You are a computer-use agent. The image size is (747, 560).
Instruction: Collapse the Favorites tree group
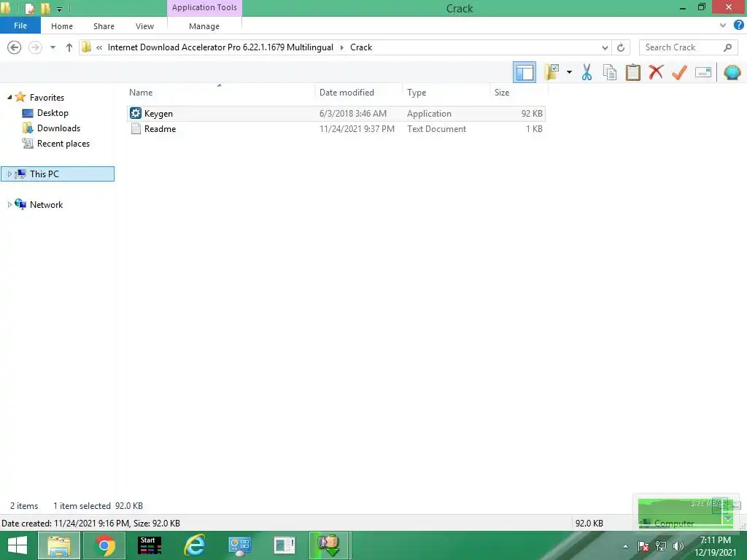pyautogui.click(x=9, y=97)
